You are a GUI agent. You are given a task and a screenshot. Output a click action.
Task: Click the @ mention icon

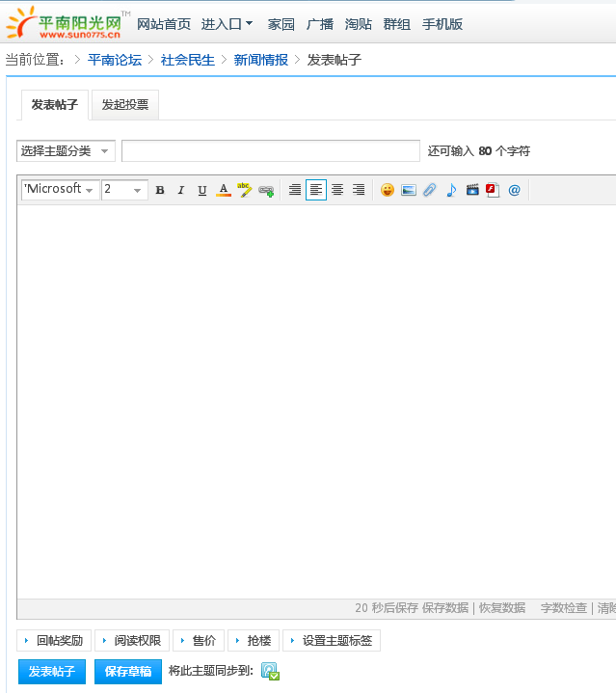point(514,190)
